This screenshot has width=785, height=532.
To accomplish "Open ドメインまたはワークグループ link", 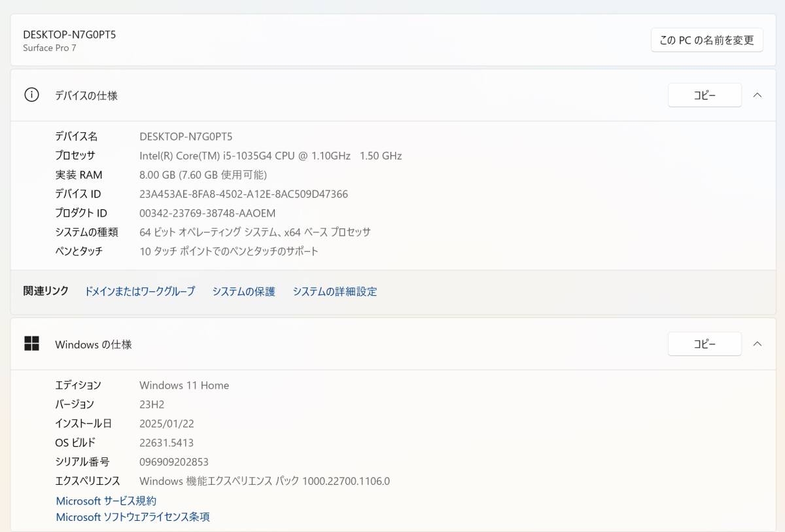I will click(x=140, y=291).
